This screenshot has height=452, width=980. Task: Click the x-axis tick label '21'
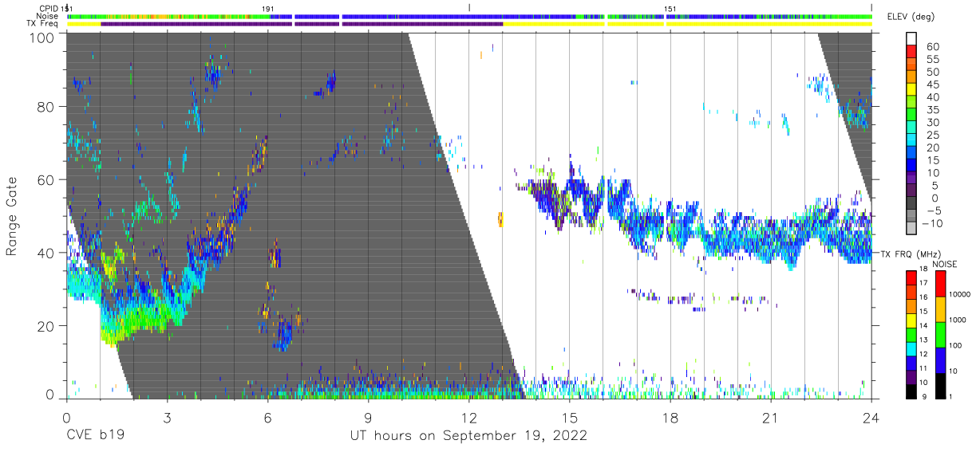tap(771, 418)
